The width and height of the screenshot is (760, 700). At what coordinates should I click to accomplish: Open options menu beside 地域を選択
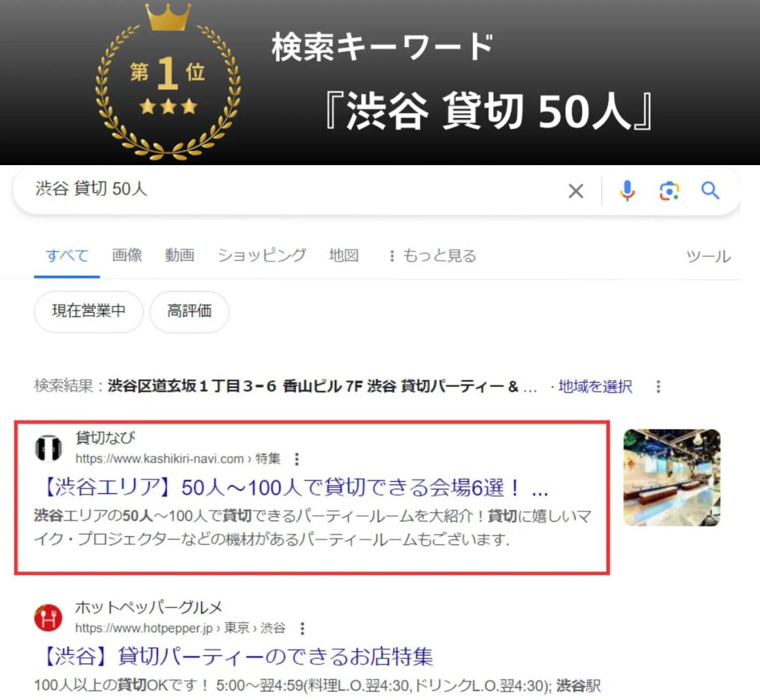[x=658, y=386]
